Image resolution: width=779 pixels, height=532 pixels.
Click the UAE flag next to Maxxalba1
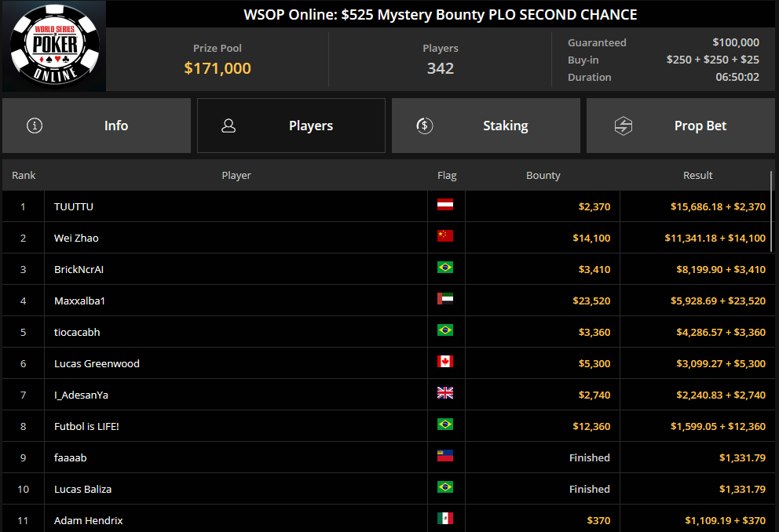(445, 299)
